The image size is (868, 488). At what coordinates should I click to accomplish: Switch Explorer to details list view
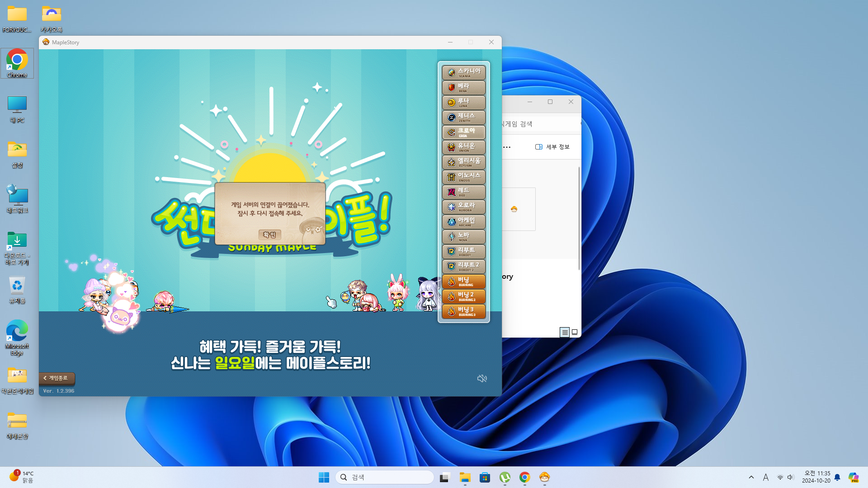tap(565, 332)
